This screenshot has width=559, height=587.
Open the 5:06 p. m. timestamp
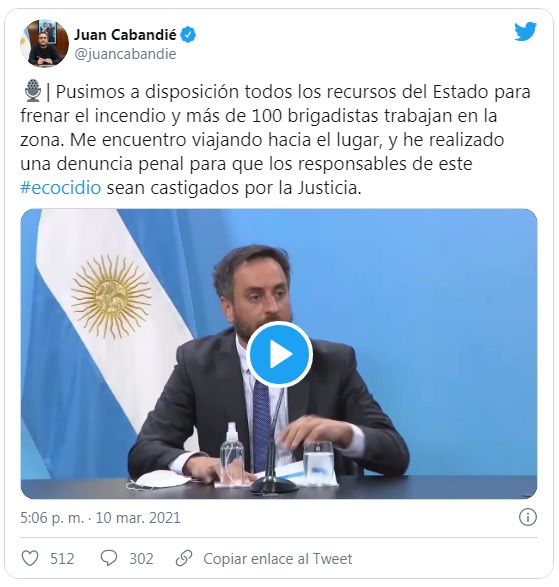[52, 518]
